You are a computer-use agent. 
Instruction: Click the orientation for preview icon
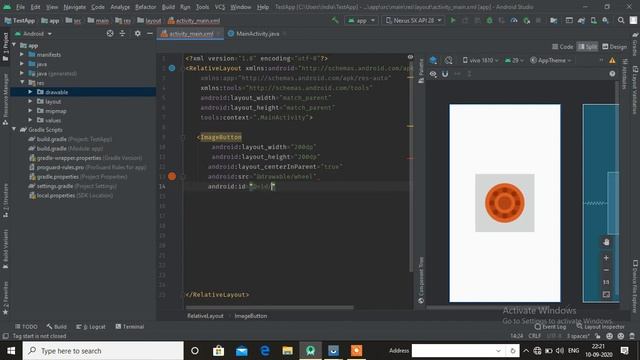[x=449, y=60]
